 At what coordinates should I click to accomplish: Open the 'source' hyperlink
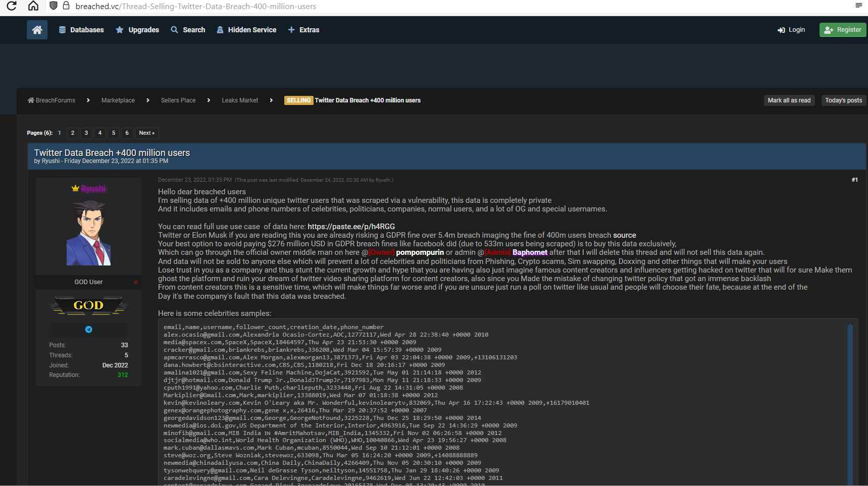(x=625, y=235)
